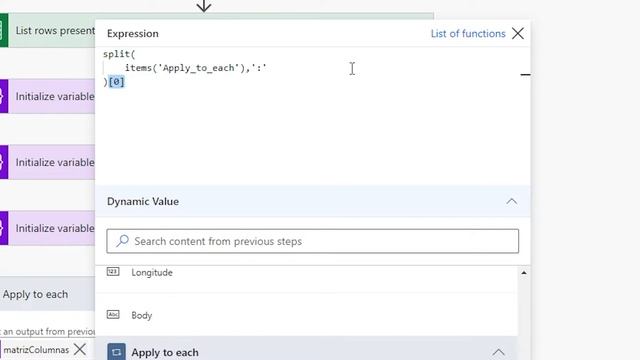Click the items('Apply_to_each') expression line
The height and width of the screenshot is (360, 640).
tap(196, 68)
